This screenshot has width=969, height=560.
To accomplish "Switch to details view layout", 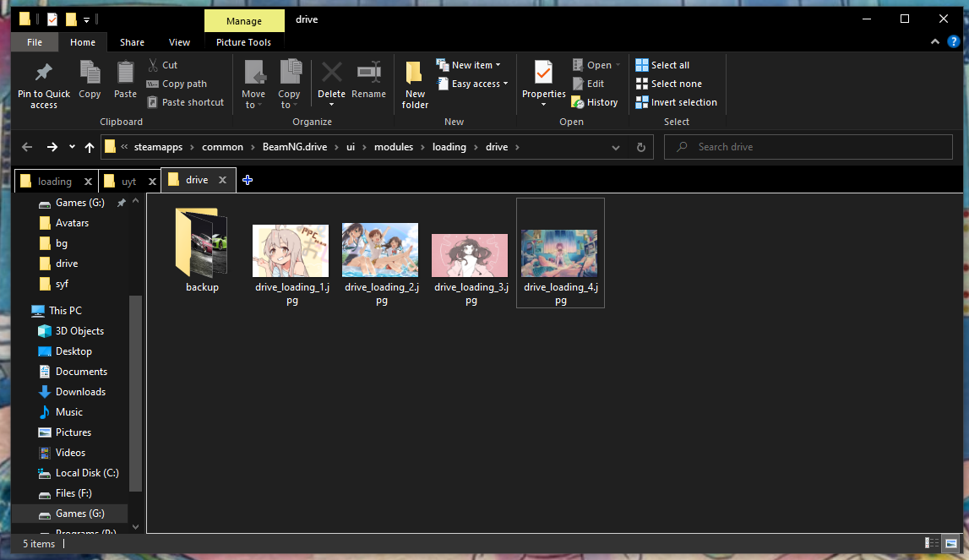I will tap(931, 543).
